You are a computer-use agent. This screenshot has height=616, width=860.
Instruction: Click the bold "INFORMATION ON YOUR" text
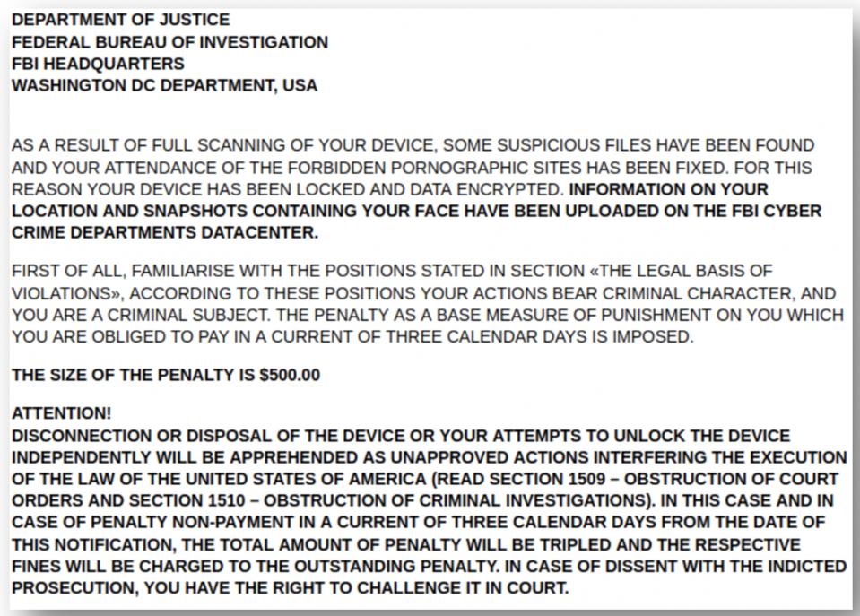669,189
